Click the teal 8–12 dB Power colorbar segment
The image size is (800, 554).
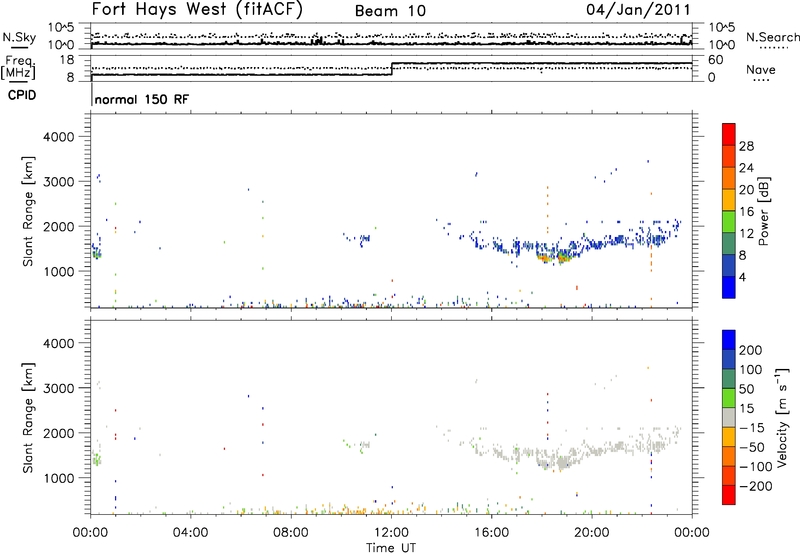pyautogui.click(x=729, y=243)
